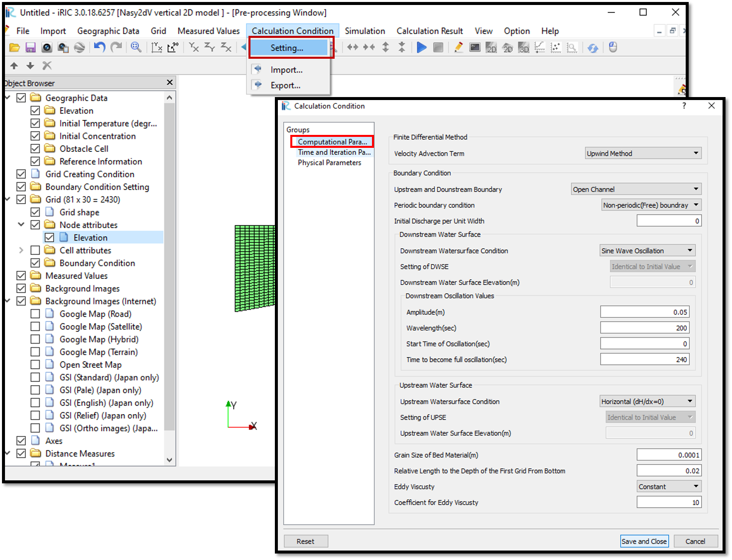Open the Velocity Advection Term dropdown
This screenshot has height=560, width=732.
643,153
